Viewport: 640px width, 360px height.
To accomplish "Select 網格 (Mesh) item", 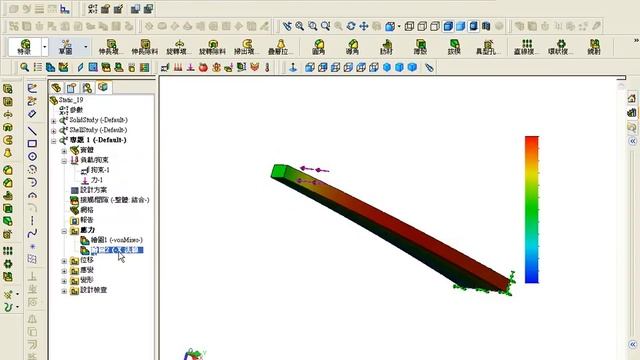I will coord(82,210).
